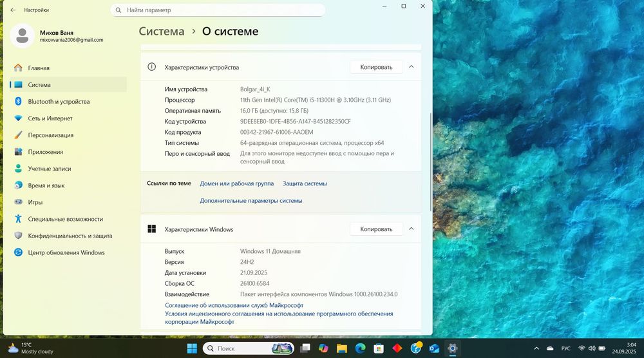Open Task View on the taskbar

click(305, 348)
